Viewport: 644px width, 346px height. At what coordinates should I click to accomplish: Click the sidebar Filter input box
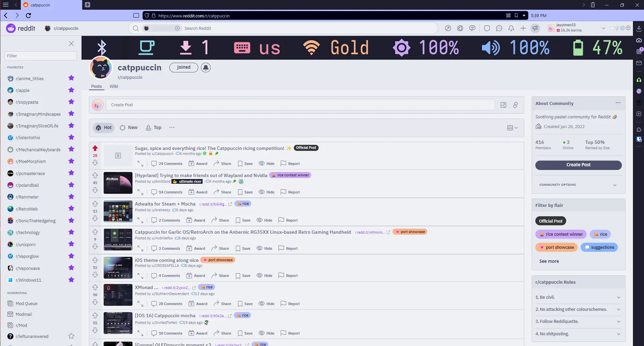tap(41, 56)
